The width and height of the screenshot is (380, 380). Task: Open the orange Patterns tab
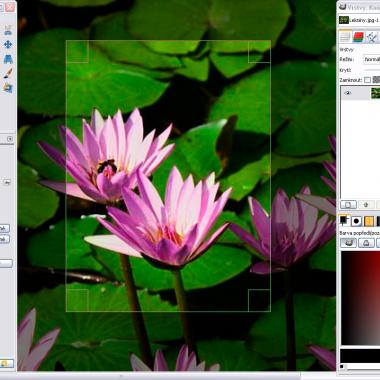(369, 221)
